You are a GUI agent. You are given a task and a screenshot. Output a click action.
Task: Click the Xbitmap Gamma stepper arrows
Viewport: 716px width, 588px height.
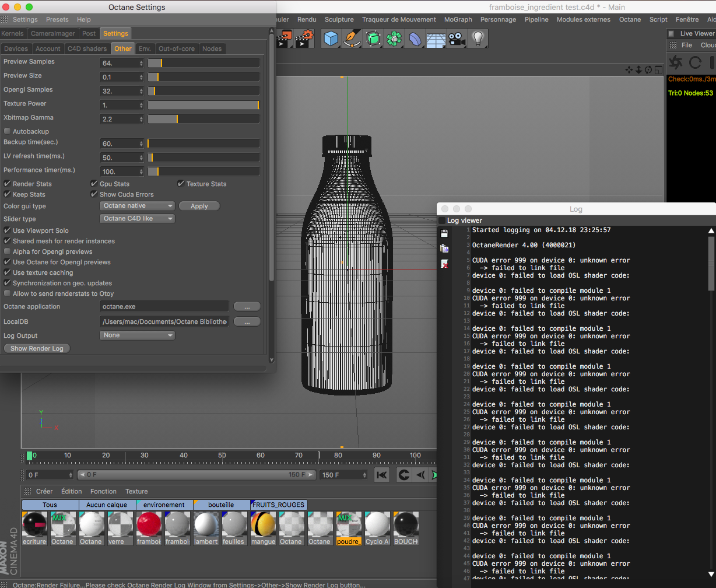tap(141, 119)
